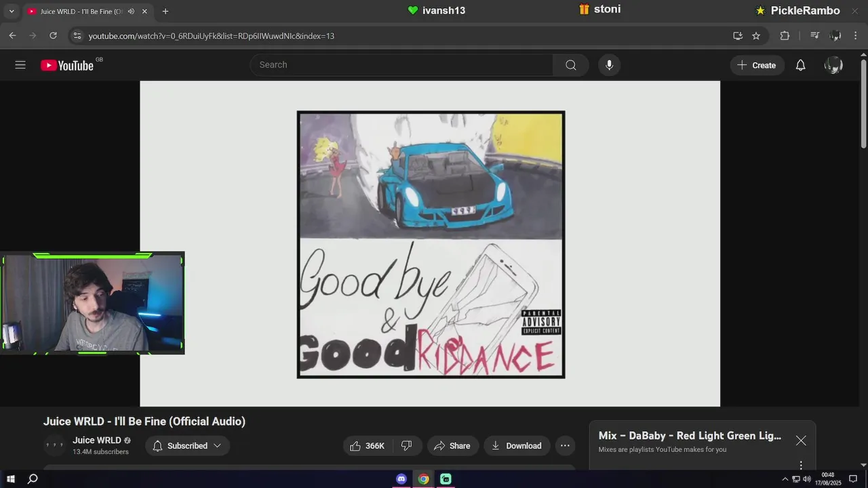Screen dimensions: 868x488
Task: Open the Create button
Action: click(757, 65)
